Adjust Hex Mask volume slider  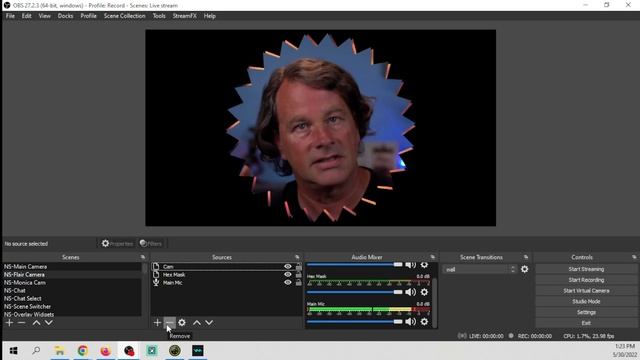click(355, 292)
